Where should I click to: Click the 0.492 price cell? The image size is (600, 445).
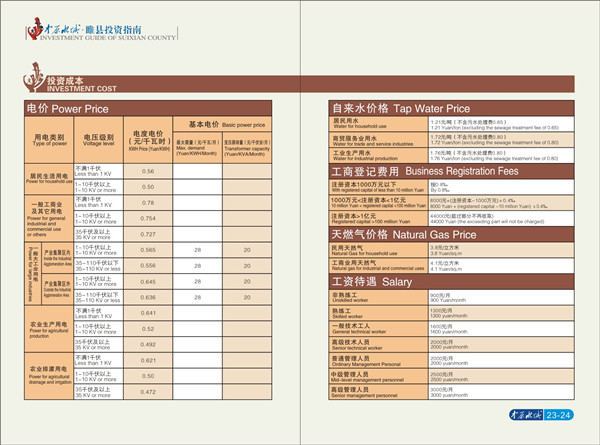pyautogui.click(x=148, y=344)
